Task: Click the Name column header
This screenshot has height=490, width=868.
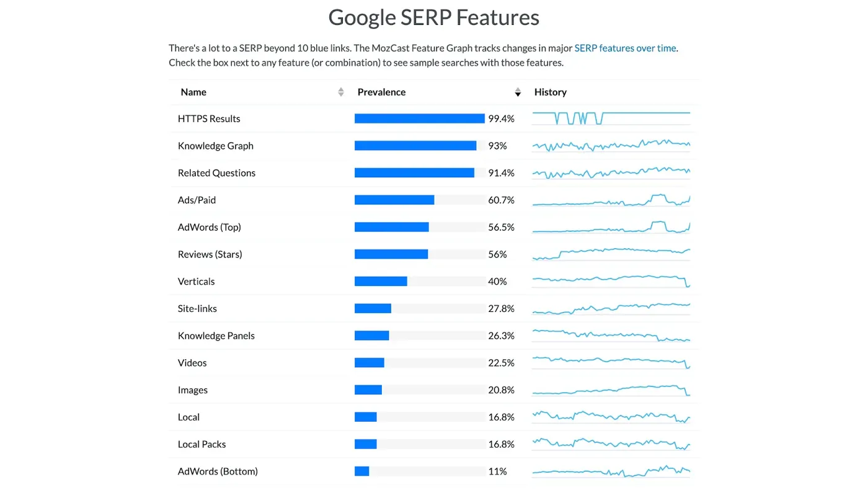Action: (x=193, y=92)
